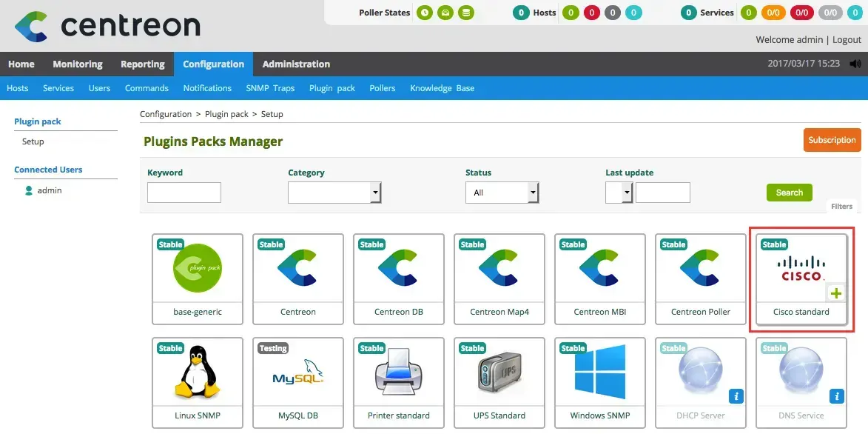Image resolution: width=868 pixels, height=434 pixels.
Task: Click the grey services unknown counter
Action: (830, 13)
